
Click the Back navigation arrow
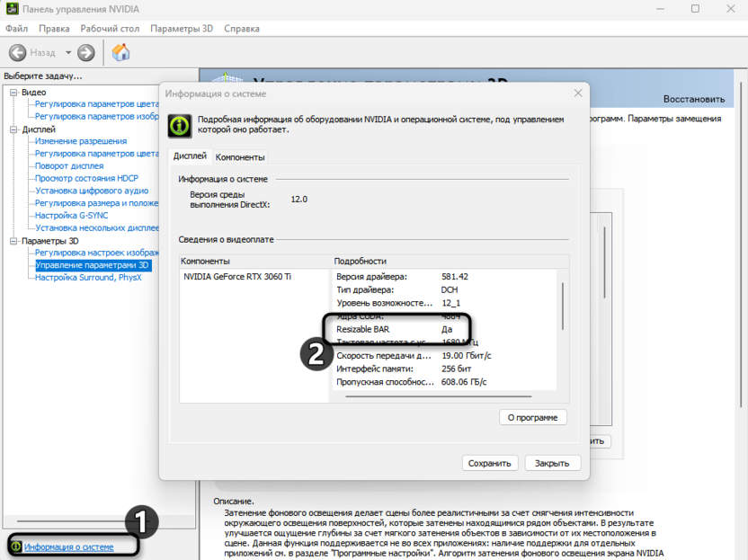click(x=20, y=52)
